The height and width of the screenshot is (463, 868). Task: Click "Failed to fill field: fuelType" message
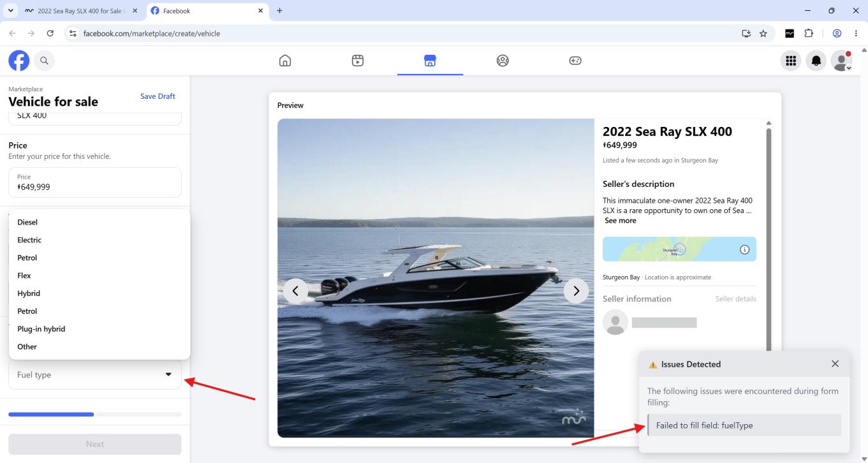coord(744,425)
